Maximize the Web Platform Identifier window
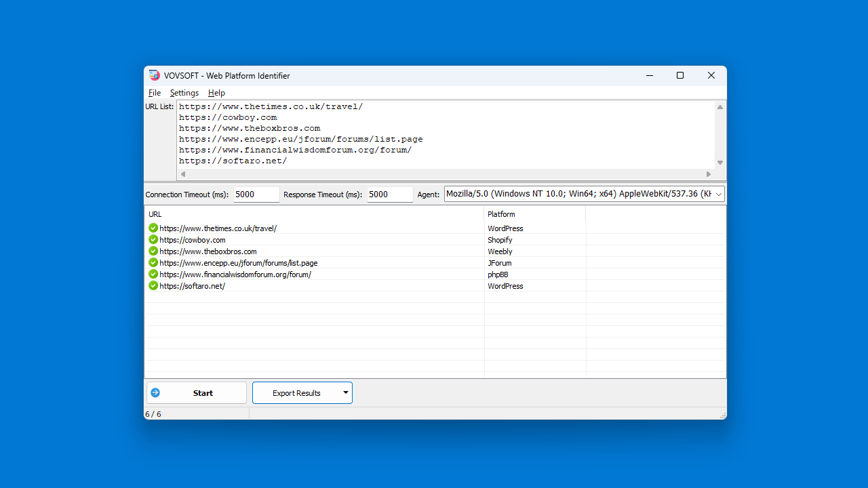 coord(680,75)
